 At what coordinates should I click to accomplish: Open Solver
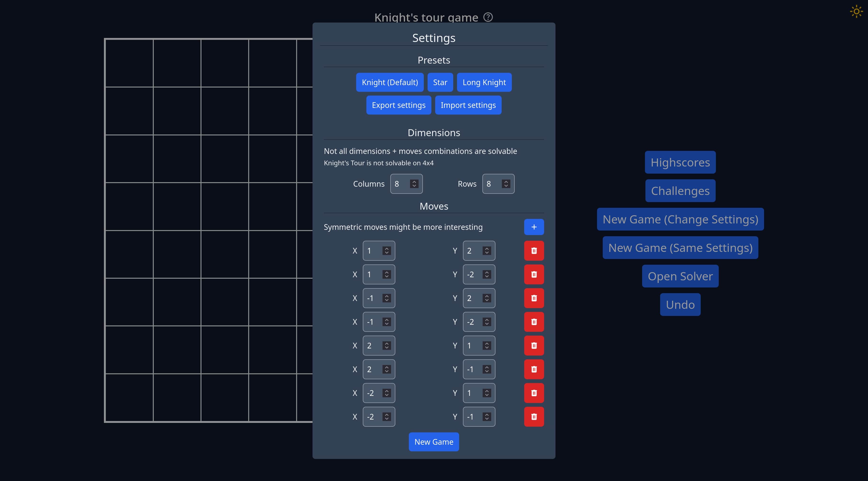click(x=680, y=276)
